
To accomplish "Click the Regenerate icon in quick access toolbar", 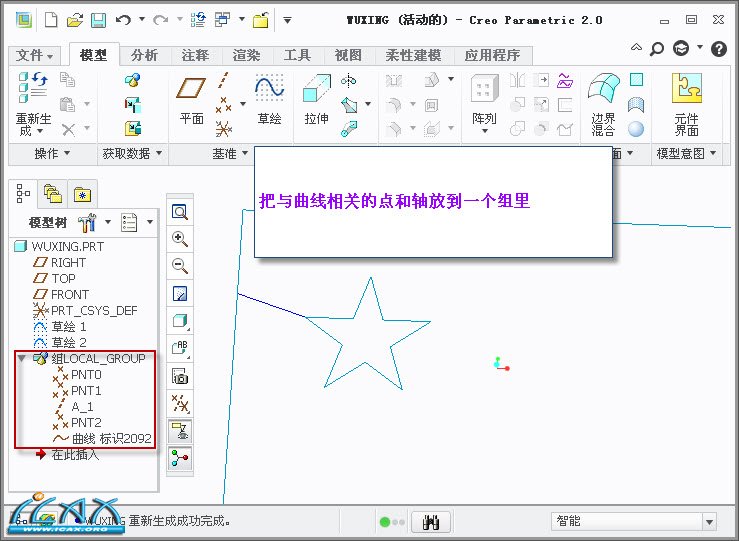I will [x=198, y=20].
